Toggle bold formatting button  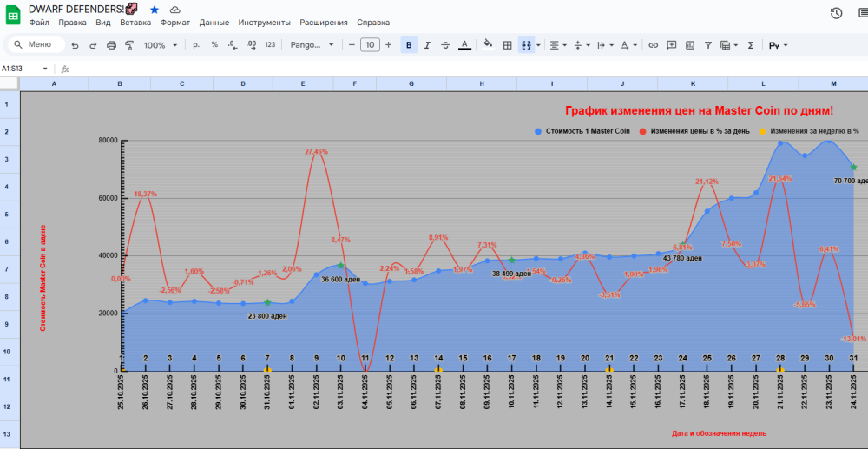[409, 45]
